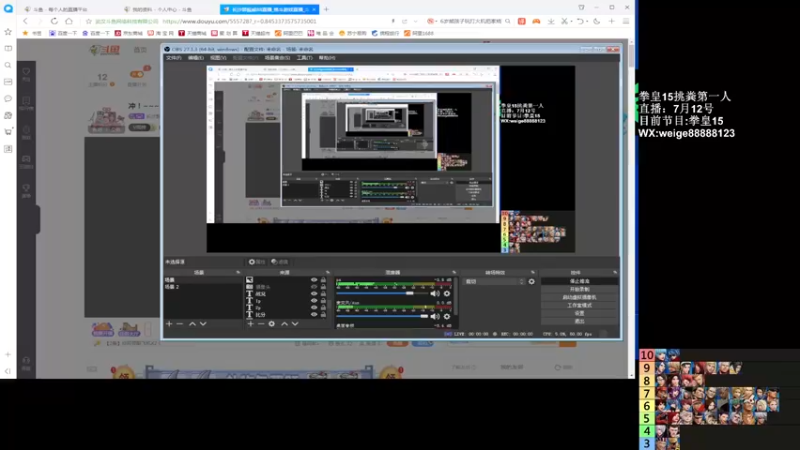Click the browser back arrow
800x450 pixels.
point(26,21)
